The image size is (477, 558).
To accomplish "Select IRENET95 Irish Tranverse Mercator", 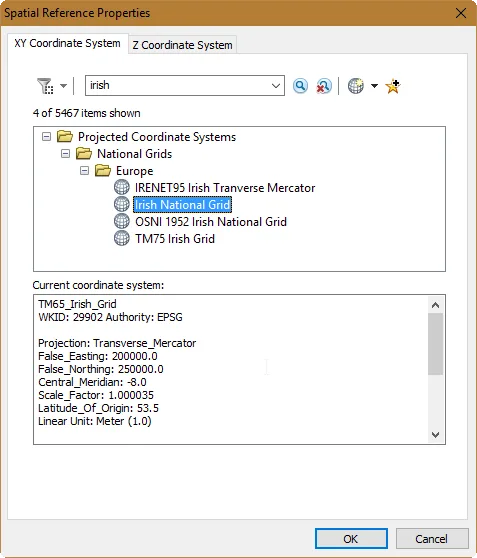I will 225,188.
